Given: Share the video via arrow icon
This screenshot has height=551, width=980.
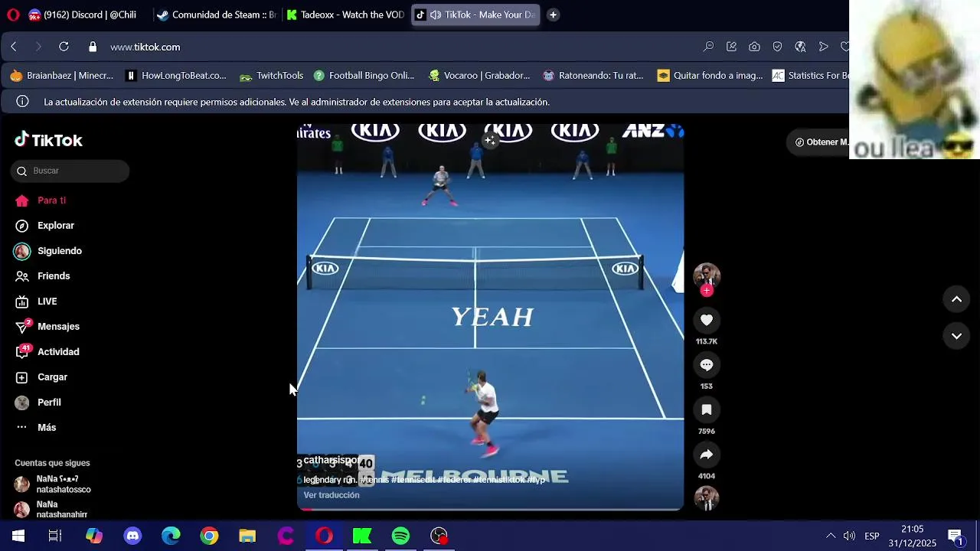Looking at the screenshot, I should tap(707, 455).
